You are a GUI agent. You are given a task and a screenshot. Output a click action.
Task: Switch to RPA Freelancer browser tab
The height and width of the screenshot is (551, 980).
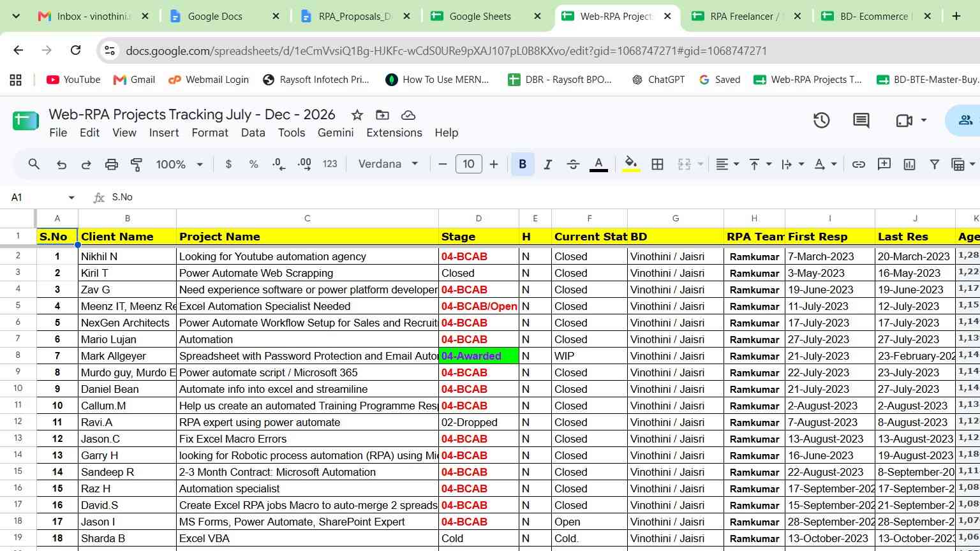click(744, 17)
